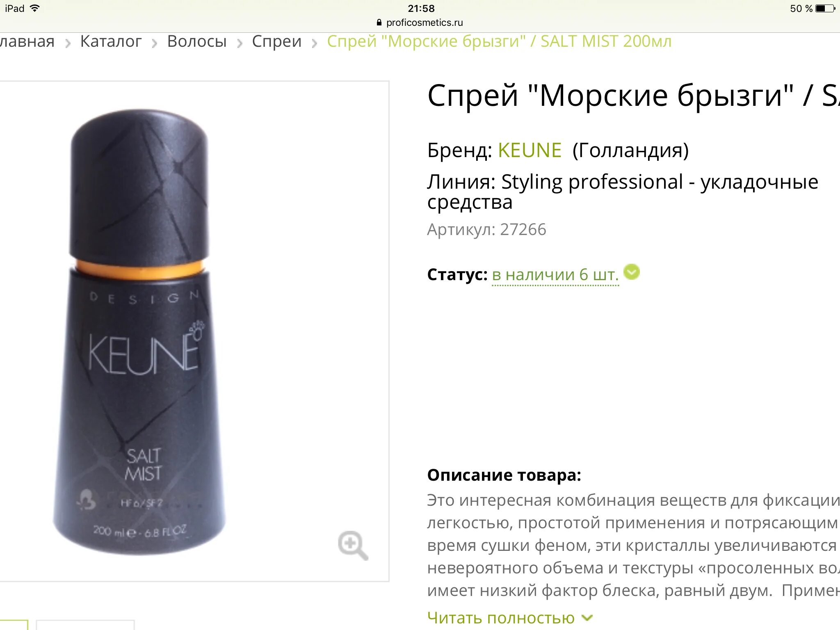840x630 pixels.
Task: Open the Волосы breadcrumb
Action: 197,41
